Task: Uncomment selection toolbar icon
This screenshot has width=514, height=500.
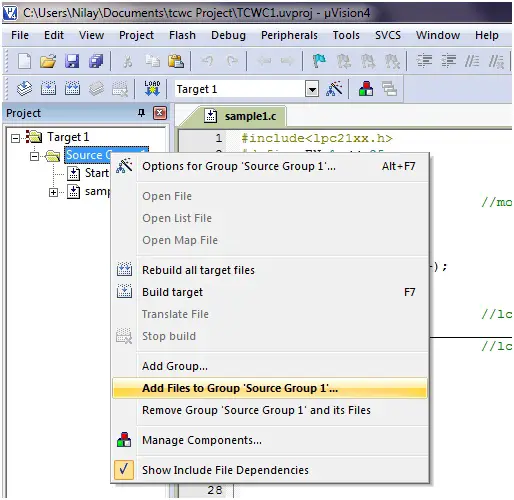Action: click(x=496, y=61)
